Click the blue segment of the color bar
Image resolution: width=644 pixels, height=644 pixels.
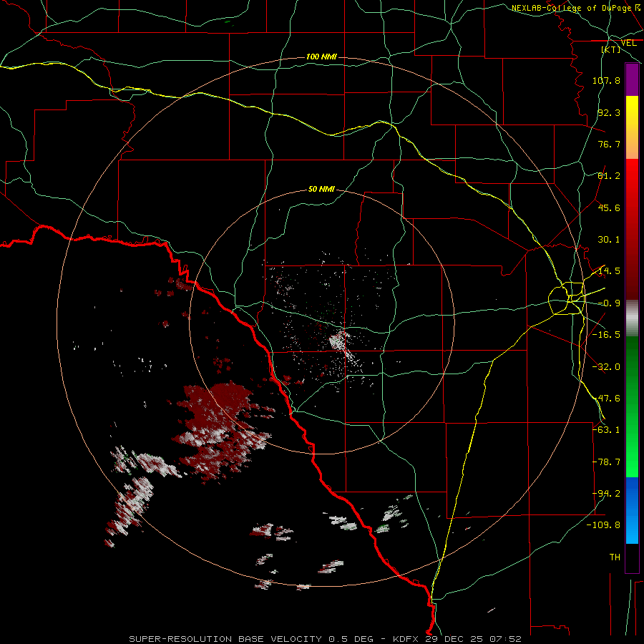point(632,510)
